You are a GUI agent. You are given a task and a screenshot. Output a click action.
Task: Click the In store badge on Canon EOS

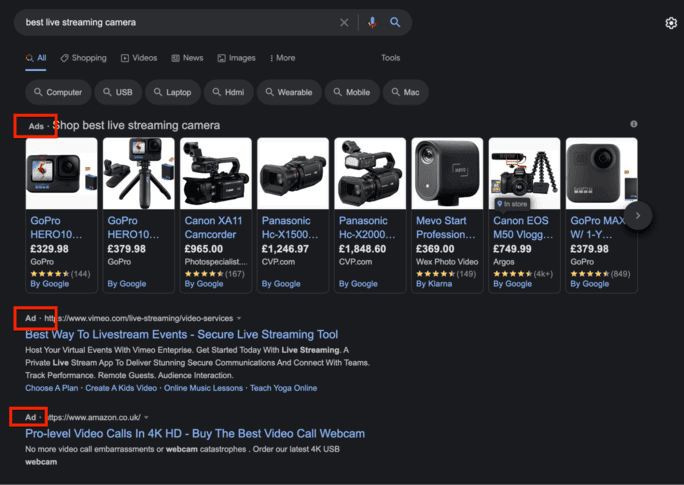click(x=512, y=204)
